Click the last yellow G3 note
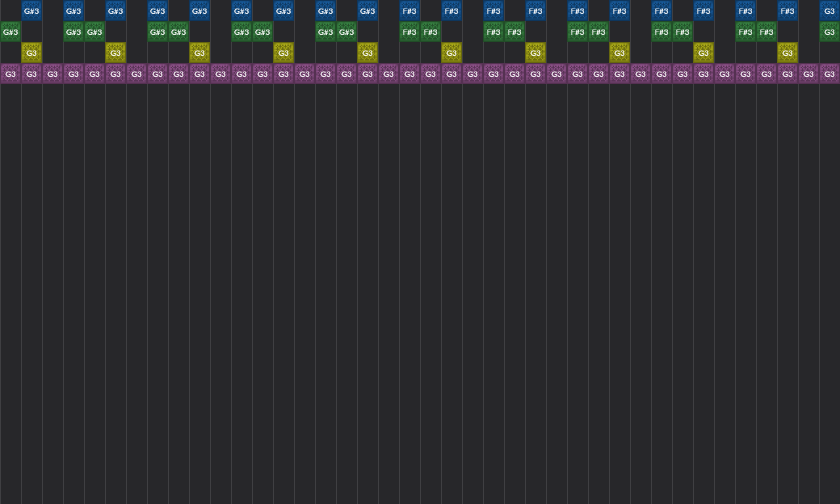The width and height of the screenshot is (840, 504). click(x=787, y=52)
